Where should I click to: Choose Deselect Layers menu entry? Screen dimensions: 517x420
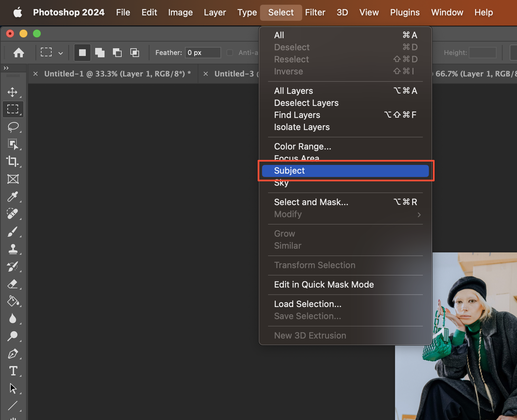[x=345, y=103]
